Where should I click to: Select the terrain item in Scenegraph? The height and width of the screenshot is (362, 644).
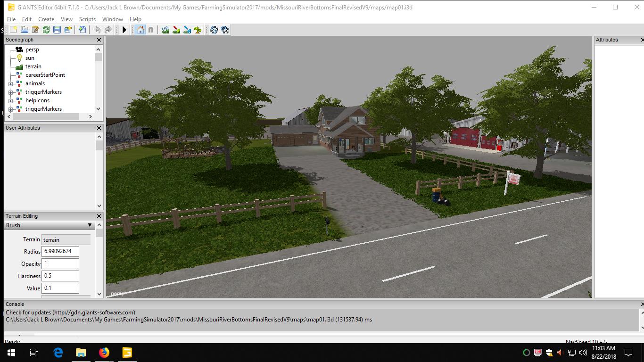tap(33, 66)
